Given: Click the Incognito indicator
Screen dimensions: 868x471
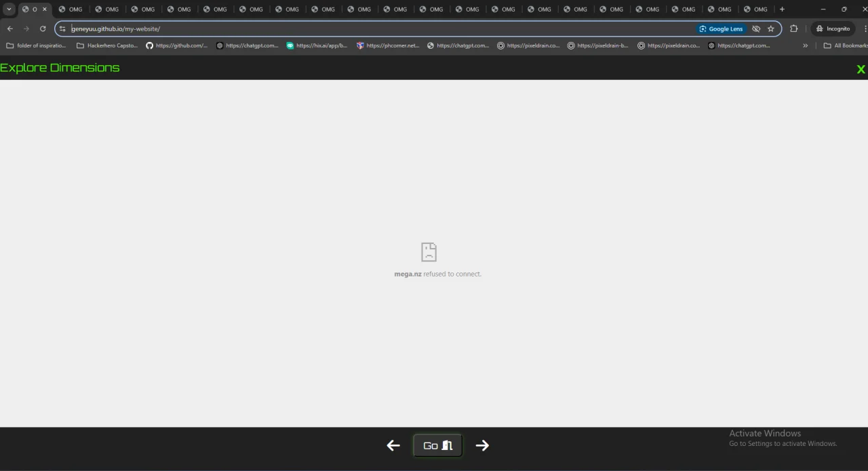Looking at the screenshot, I should (x=833, y=28).
